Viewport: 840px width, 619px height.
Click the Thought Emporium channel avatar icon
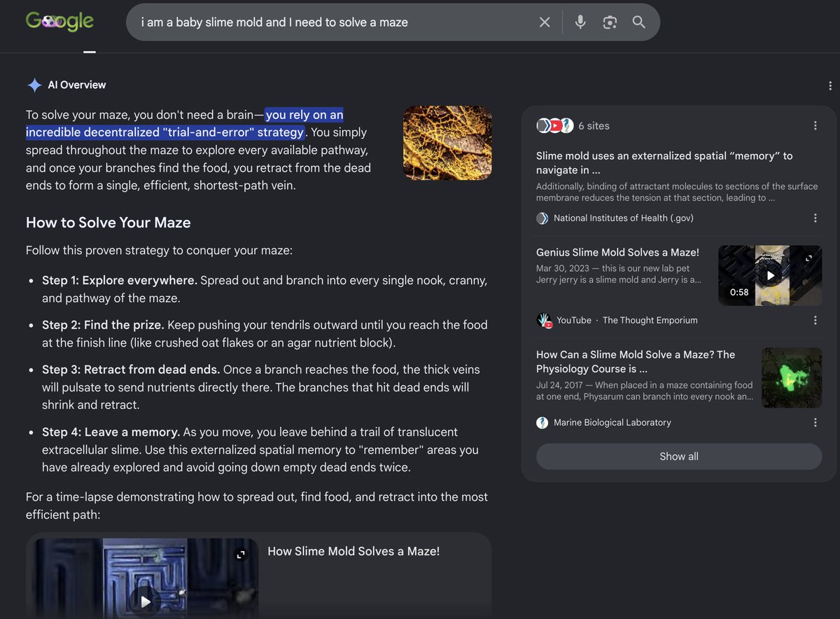(544, 320)
